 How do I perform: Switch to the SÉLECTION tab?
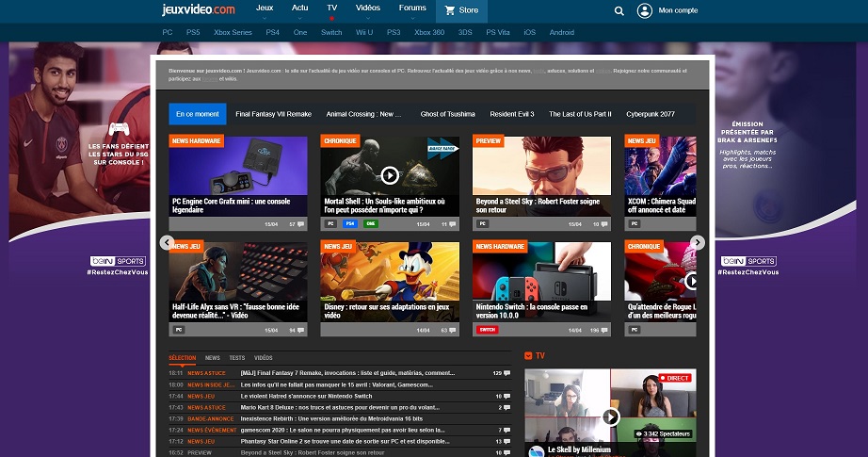[182, 358]
